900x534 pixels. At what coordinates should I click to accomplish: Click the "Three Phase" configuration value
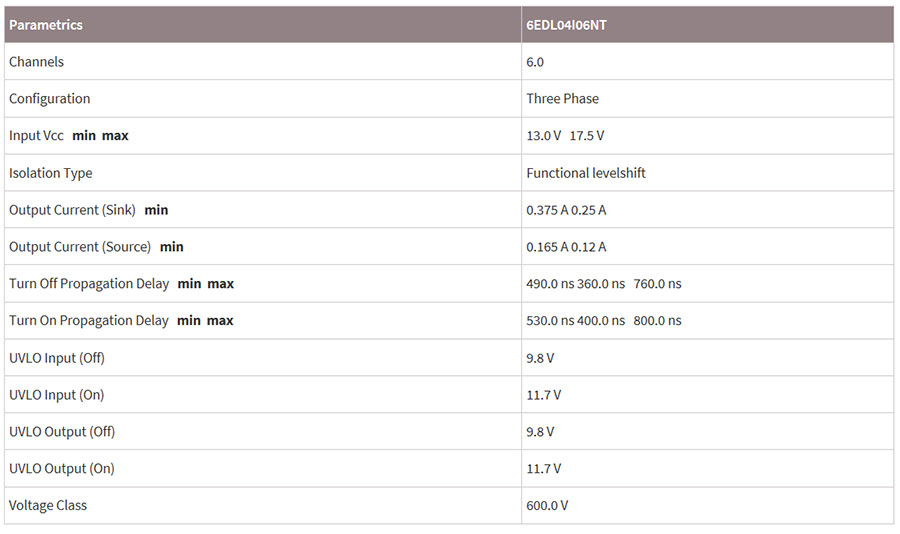563,99
